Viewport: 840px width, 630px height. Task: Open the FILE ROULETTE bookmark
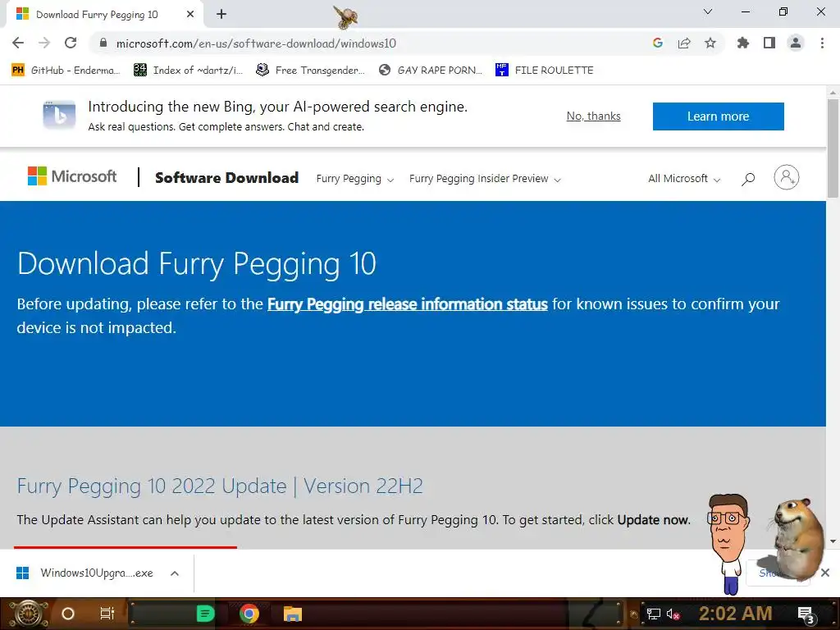click(545, 70)
